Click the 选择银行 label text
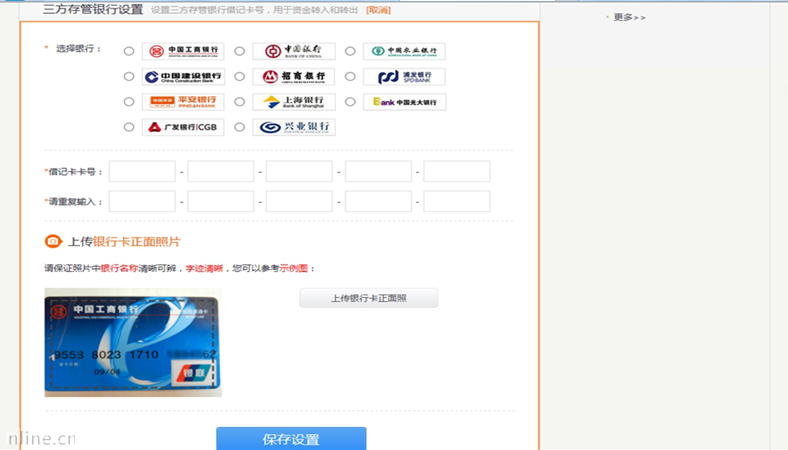 (78, 49)
